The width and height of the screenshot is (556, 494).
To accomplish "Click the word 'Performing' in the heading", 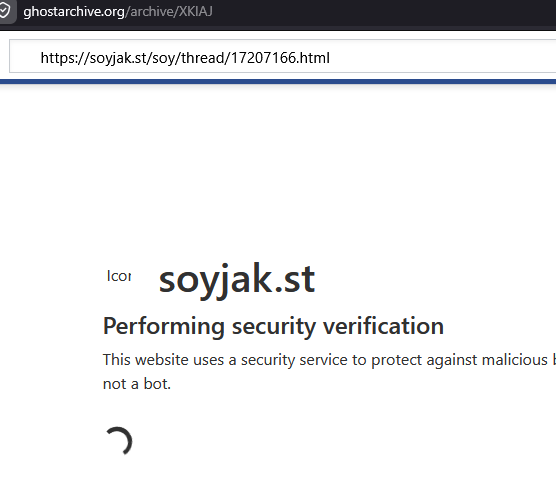I will 164,326.
